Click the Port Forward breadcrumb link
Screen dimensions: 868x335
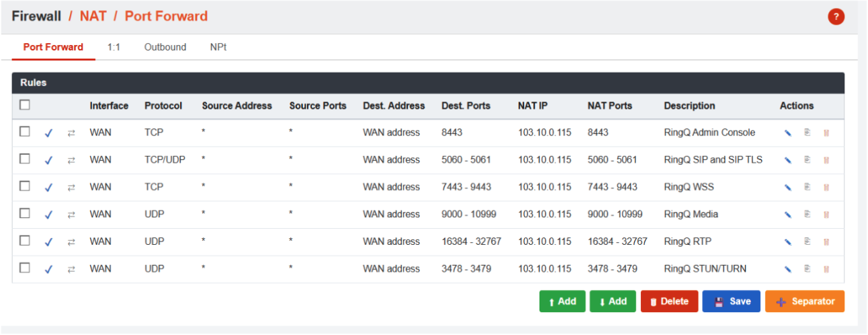(166, 16)
